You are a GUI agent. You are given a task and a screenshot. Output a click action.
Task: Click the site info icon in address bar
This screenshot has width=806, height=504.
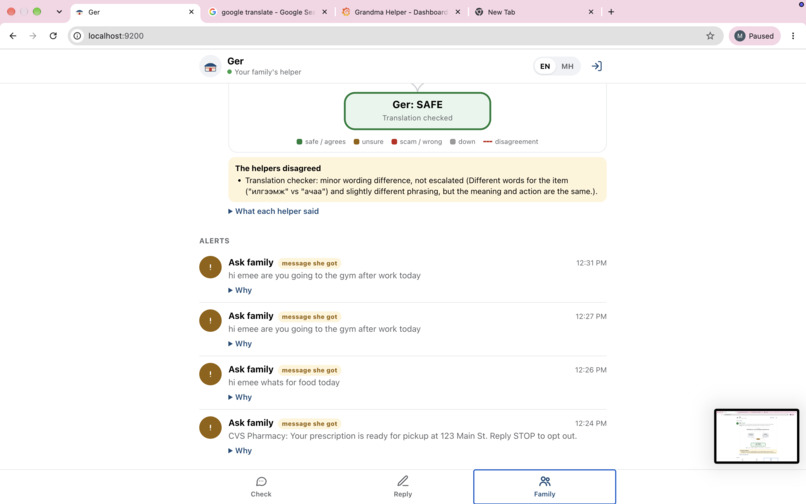[77, 36]
